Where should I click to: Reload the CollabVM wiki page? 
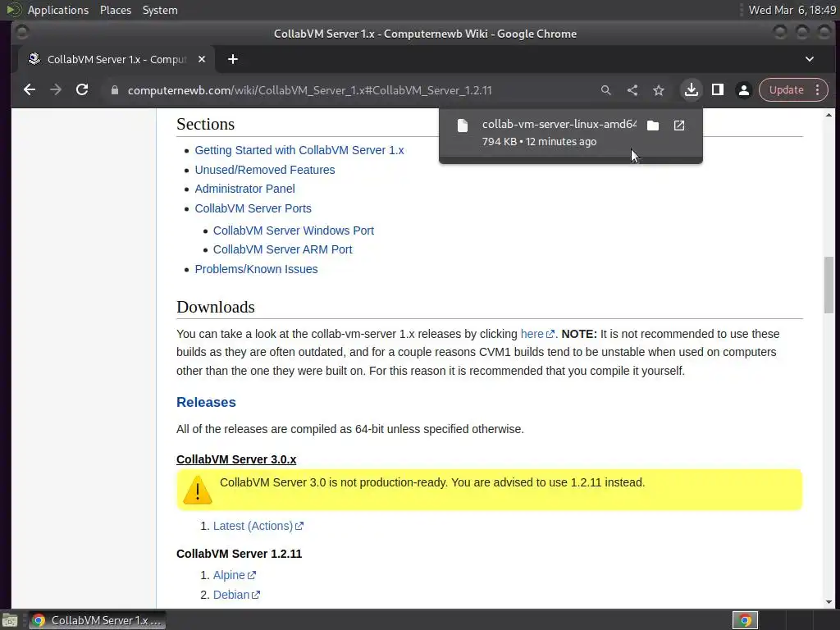click(x=82, y=90)
